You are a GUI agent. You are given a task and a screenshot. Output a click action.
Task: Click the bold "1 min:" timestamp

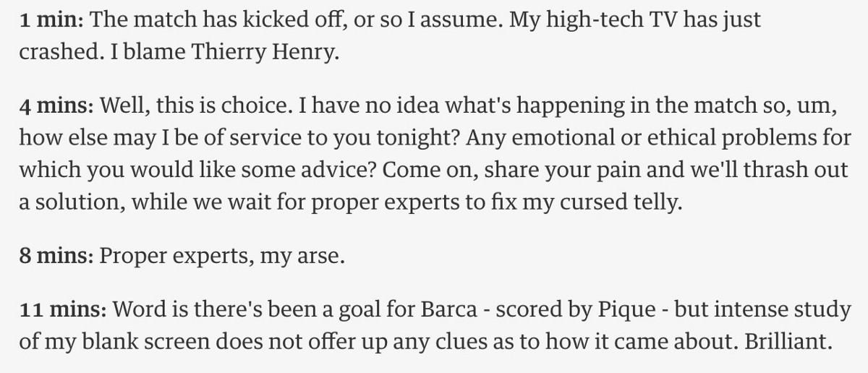coord(51,20)
